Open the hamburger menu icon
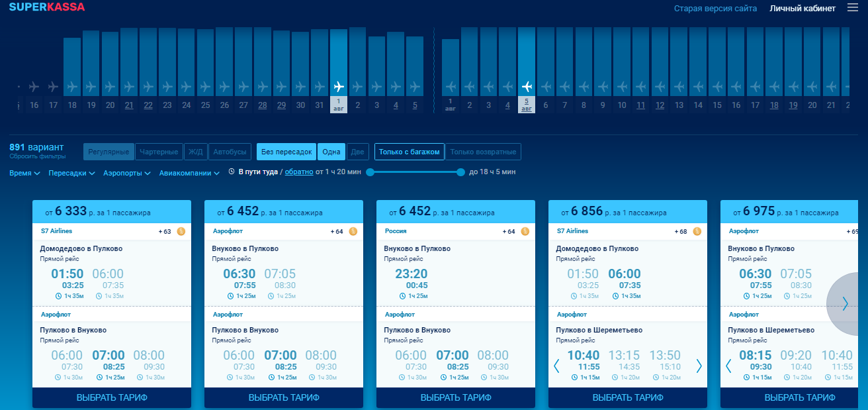Screen dimensions: 868x410 [852, 8]
